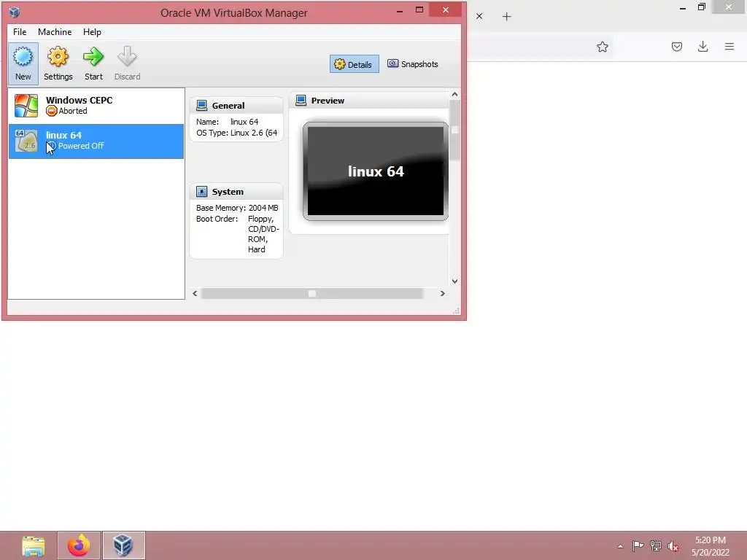Click the 'Base Memory: 2004 MB' text
The height and width of the screenshot is (560, 747).
pyautogui.click(x=237, y=208)
